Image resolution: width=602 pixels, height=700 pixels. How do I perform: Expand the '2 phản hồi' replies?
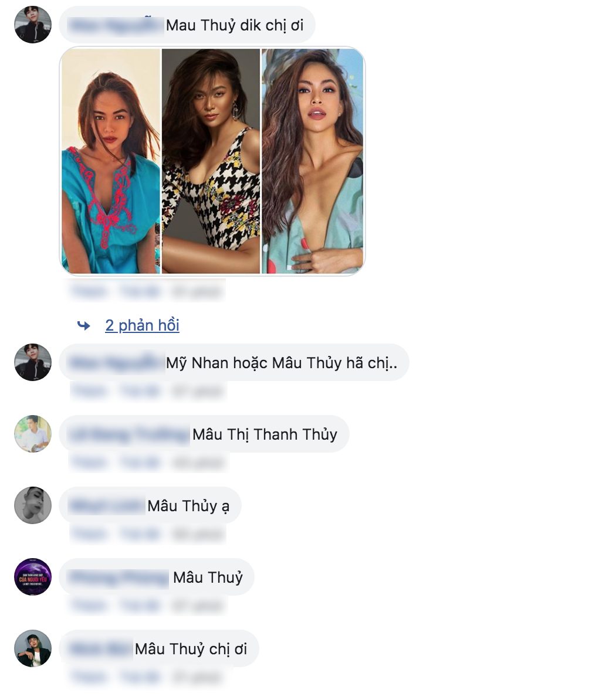tap(142, 325)
